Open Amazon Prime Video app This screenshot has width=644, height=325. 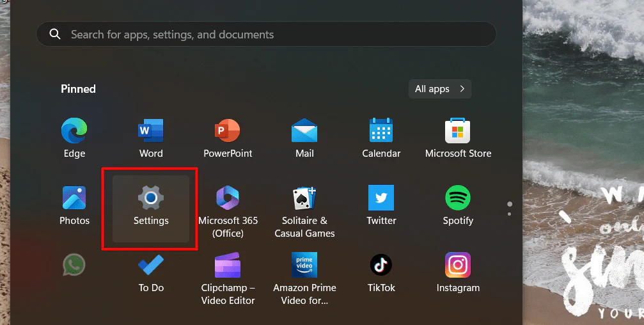coord(304,265)
